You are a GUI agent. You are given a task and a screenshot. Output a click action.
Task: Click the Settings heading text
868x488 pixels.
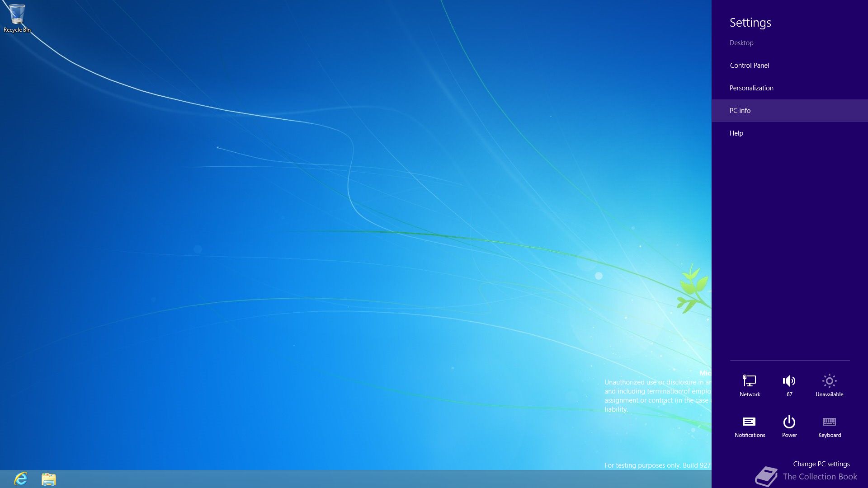750,23
